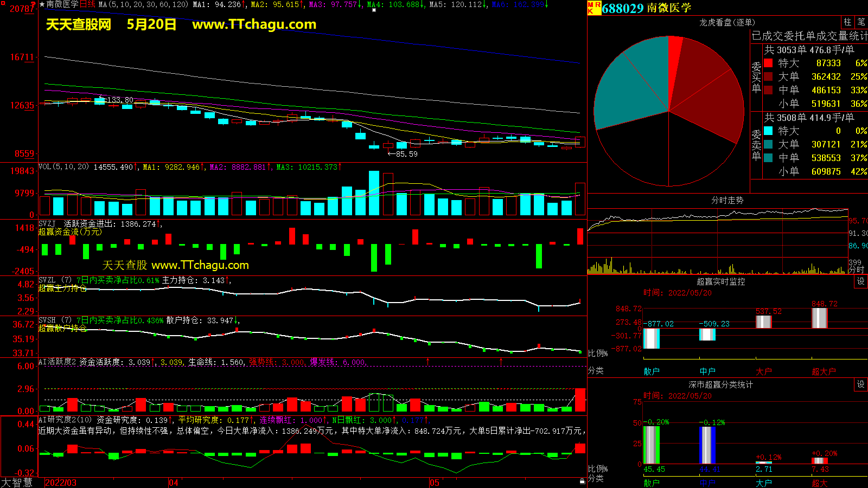The image size is (868, 488).
Task: Click the white asterisk marker under MA4
Action: click(x=374, y=10)
